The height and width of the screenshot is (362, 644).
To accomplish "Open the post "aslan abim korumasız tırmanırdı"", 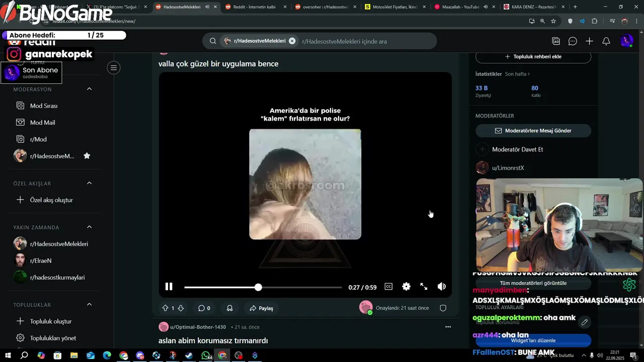I will [213, 341].
